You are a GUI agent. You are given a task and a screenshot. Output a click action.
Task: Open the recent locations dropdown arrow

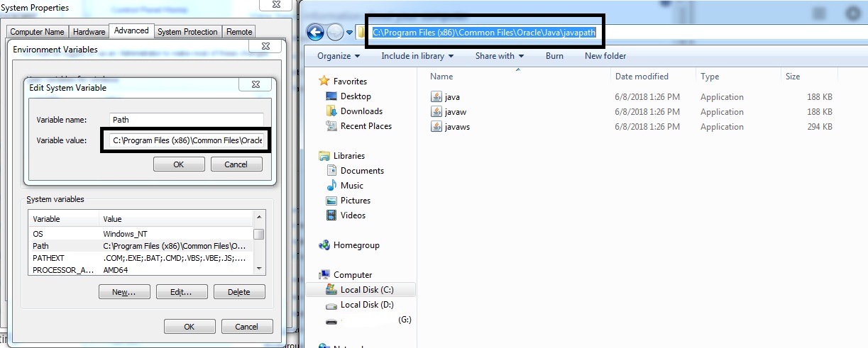point(350,33)
